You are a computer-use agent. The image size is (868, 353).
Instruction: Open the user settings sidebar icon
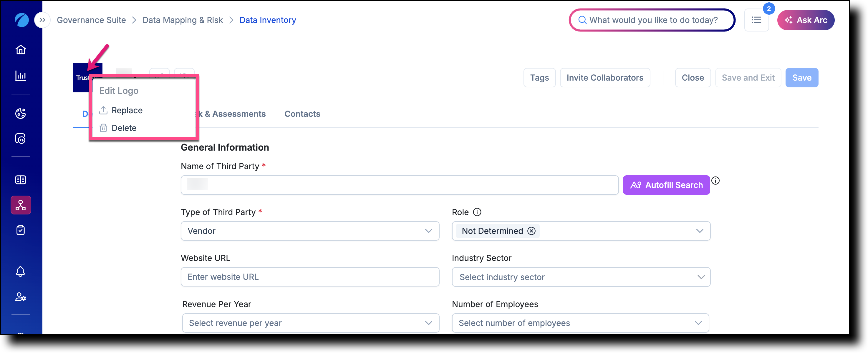coord(21,297)
